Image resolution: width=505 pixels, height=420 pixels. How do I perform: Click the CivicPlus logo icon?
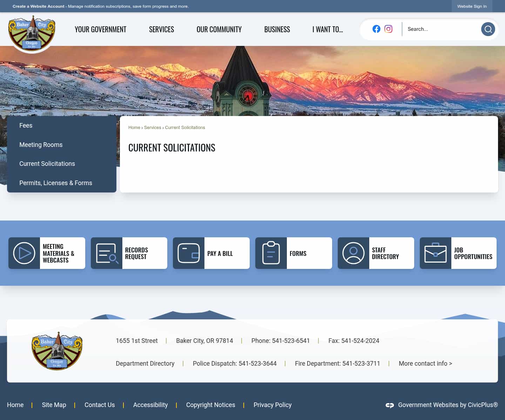click(390, 405)
